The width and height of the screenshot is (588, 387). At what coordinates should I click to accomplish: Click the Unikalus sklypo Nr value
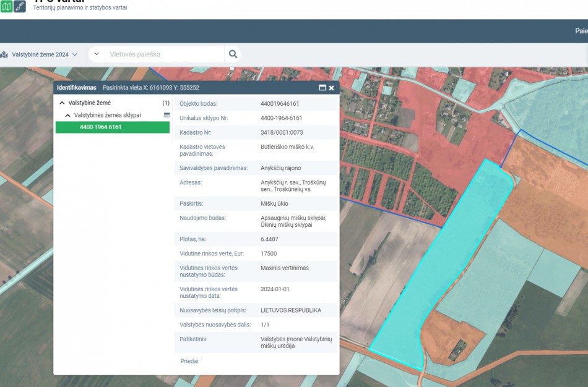pos(281,118)
